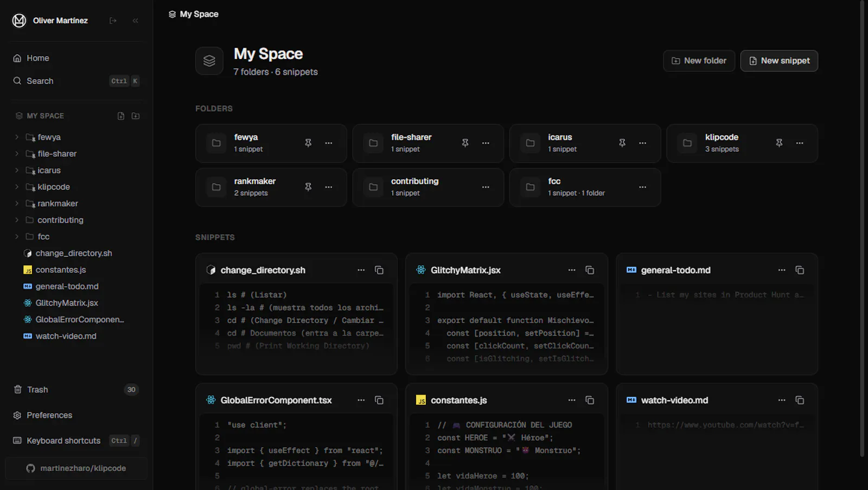
Task: Open Trash in sidebar
Action: [76, 390]
